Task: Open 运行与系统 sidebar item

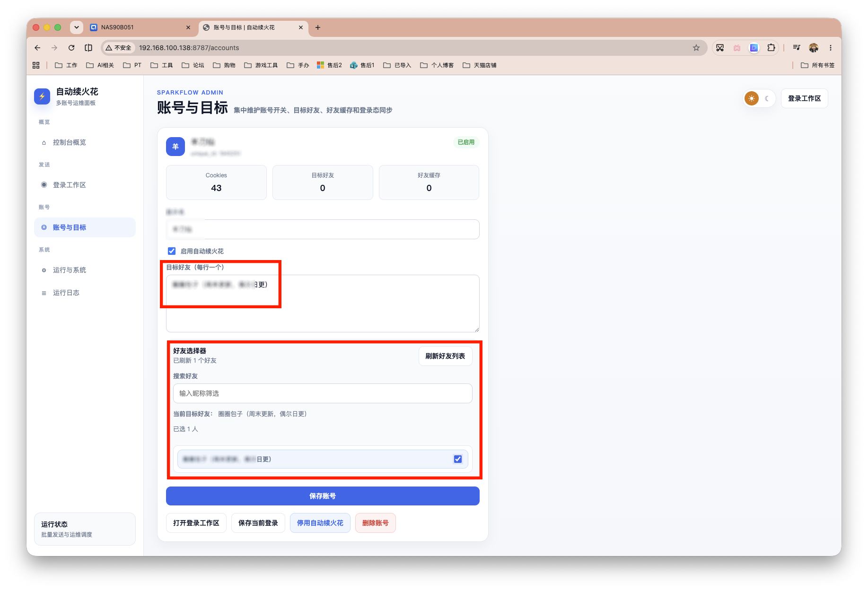Action: tap(85, 270)
